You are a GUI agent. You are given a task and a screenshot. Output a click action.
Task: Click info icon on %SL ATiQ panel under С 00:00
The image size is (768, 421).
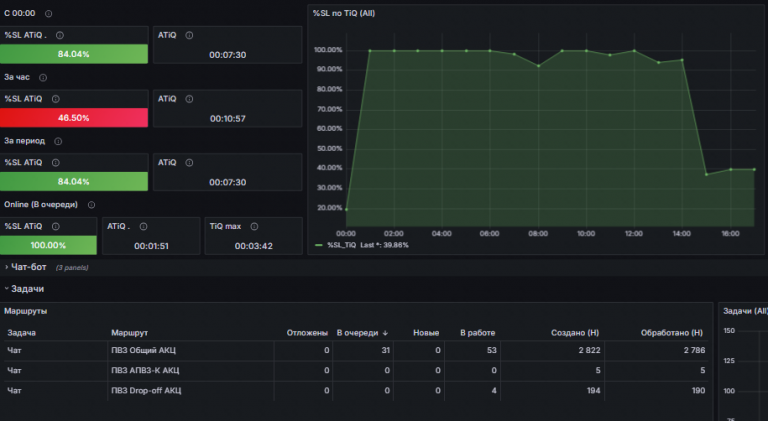[x=60, y=35]
